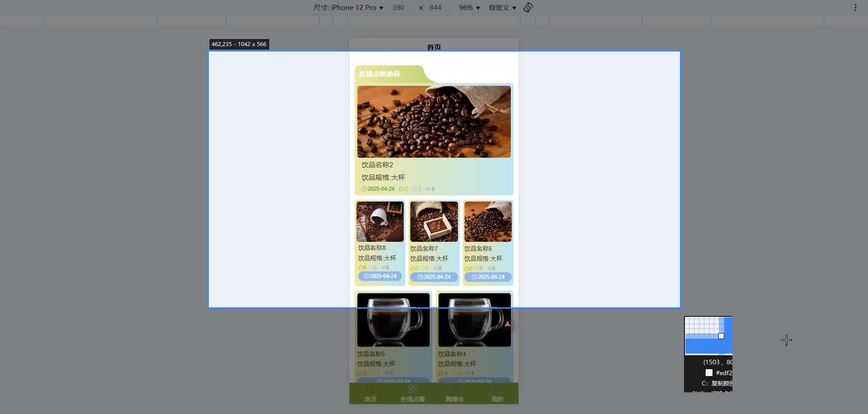Expand the 自定义 throttling dropdown
Viewport: 868px width, 414px height.
(x=502, y=8)
